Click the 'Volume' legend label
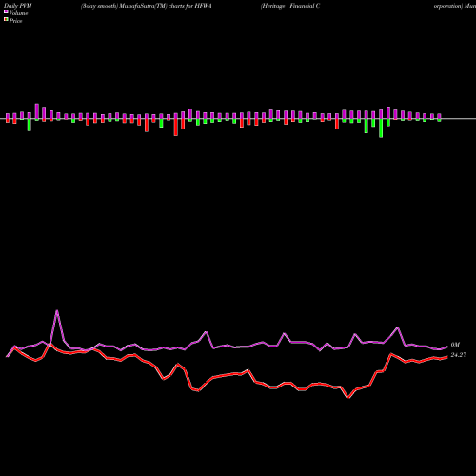Image resolution: width=476 pixels, height=476 pixels. coord(18,13)
